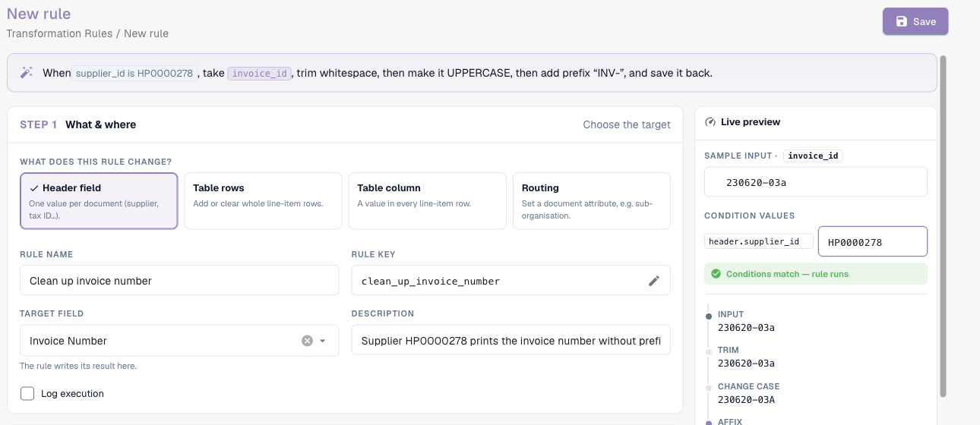Click the Description input field
The height and width of the screenshot is (425, 980).
[x=511, y=340]
